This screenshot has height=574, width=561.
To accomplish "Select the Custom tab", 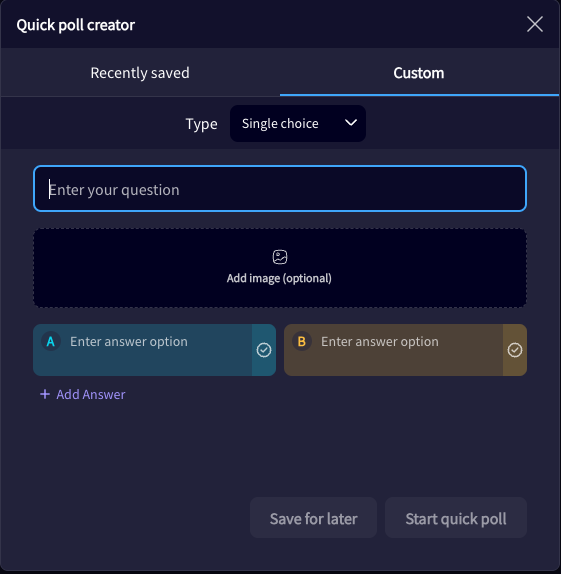I will point(419,73).
